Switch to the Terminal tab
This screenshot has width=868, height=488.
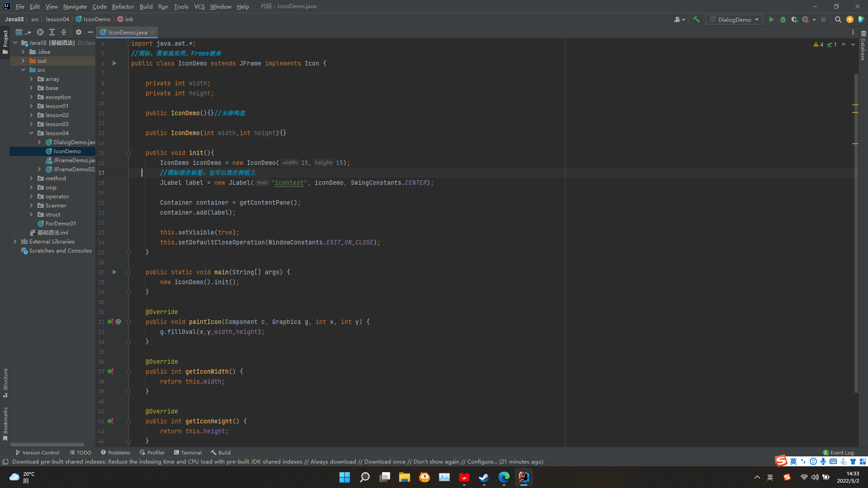188,452
